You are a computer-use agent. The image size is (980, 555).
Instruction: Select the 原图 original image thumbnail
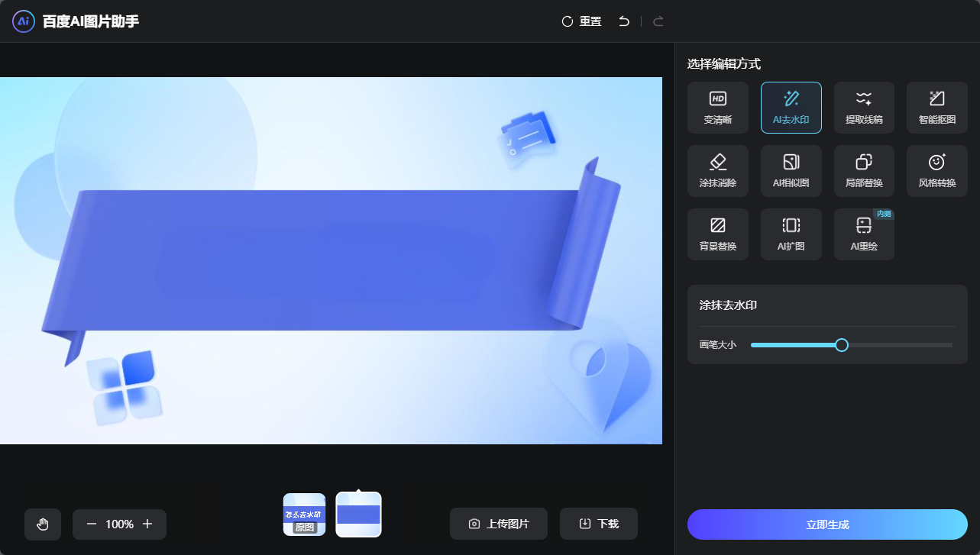[x=304, y=514]
